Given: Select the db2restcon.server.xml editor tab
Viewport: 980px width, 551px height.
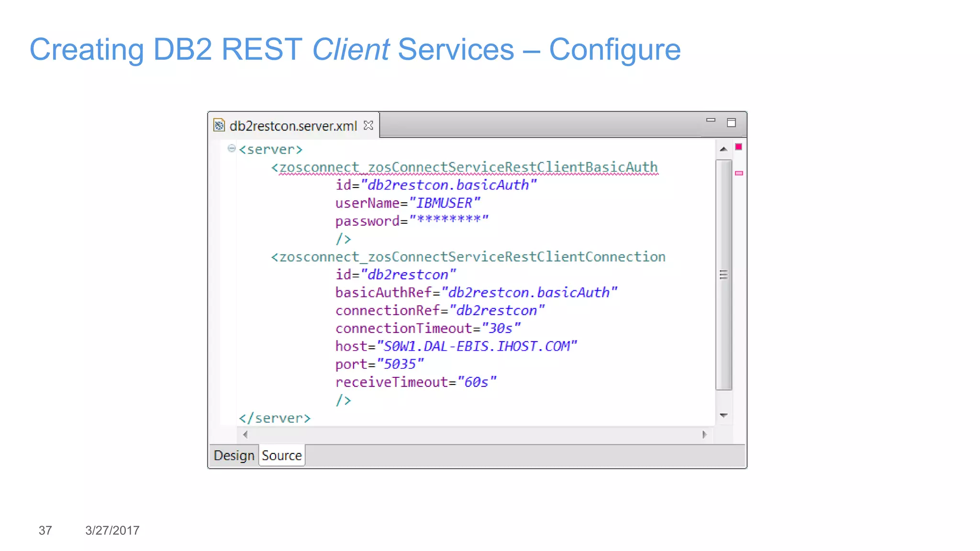Looking at the screenshot, I should tap(293, 125).
